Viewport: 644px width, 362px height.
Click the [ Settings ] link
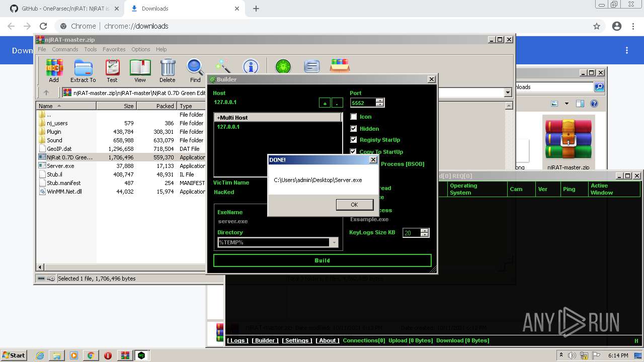pos(297,340)
